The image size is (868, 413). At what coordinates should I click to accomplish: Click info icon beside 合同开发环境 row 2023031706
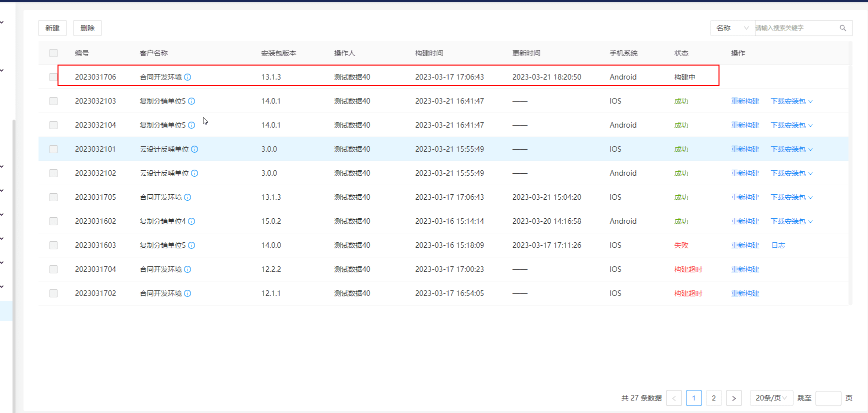point(187,77)
